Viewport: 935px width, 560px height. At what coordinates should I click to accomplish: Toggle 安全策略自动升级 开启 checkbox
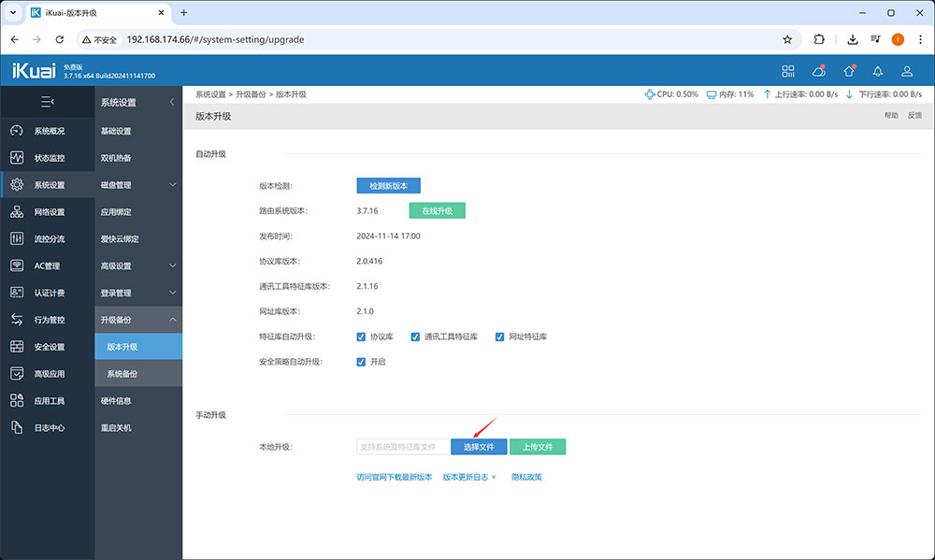pyautogui.click(x=361, y=362)
